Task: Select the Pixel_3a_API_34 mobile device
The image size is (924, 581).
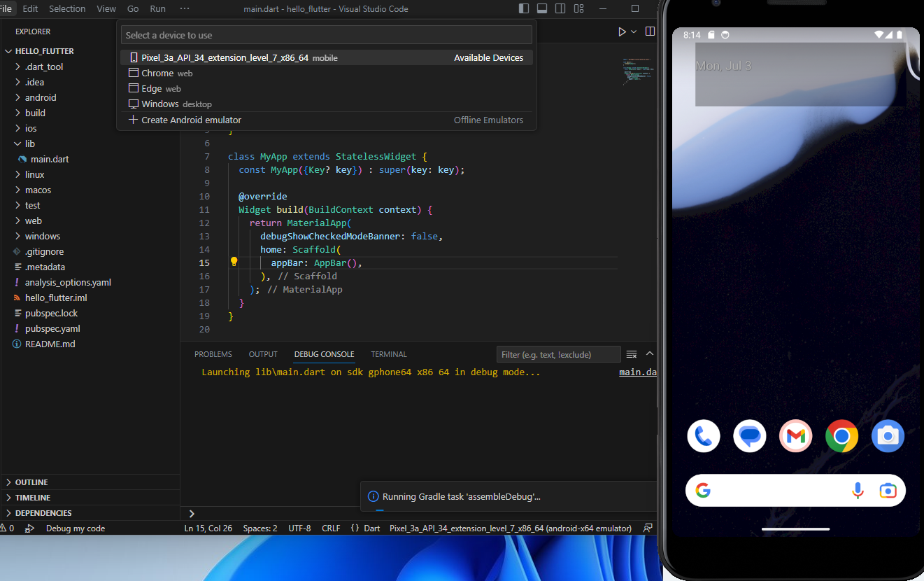Action: 327,57
